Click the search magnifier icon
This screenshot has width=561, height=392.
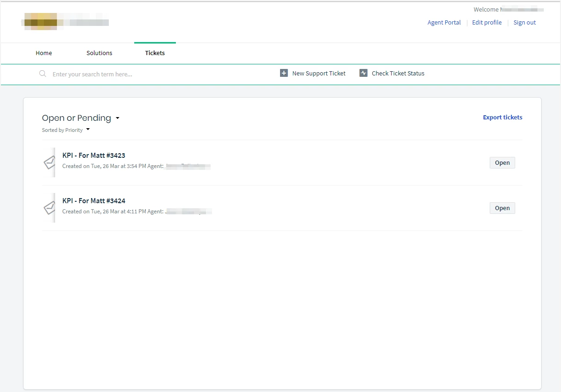coord(43,74)
